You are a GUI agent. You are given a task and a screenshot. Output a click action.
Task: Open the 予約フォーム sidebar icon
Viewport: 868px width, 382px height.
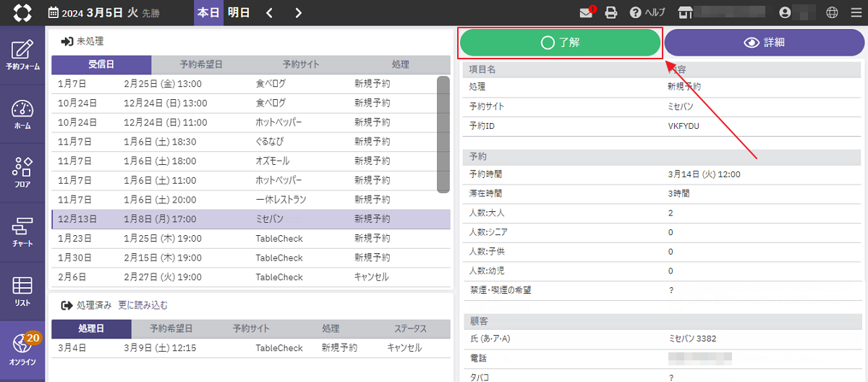click(22, 56)
